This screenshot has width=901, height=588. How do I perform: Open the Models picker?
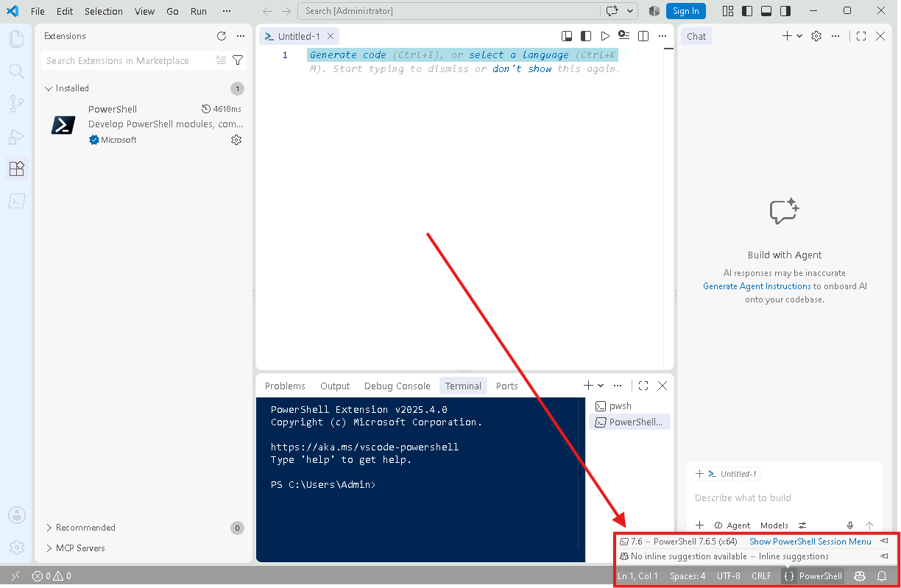click(774, 525)
